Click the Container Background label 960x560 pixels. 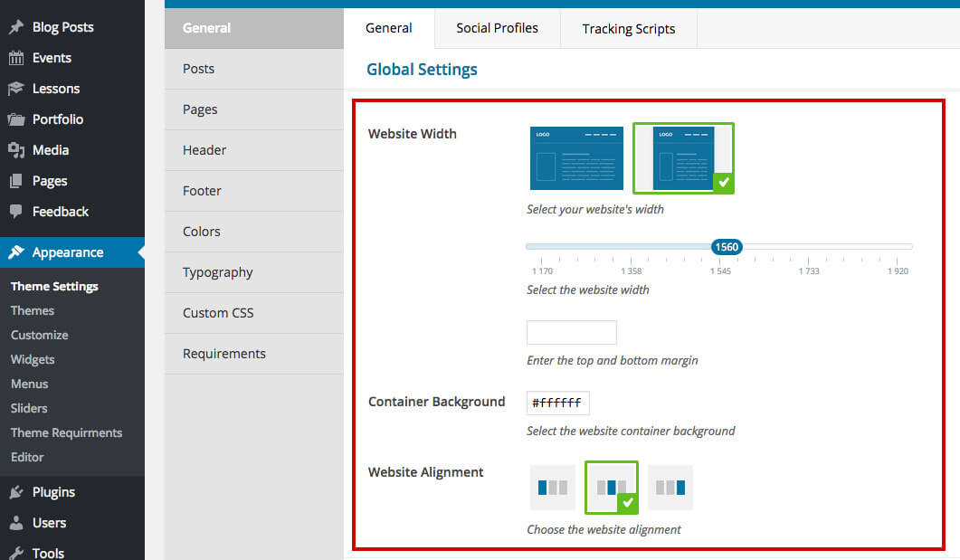(436, 402)
